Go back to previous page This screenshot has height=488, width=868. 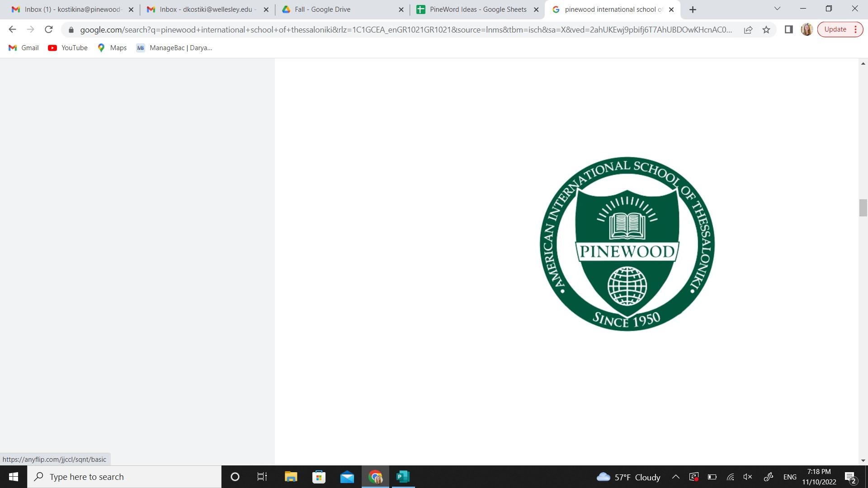pos(12,30)
